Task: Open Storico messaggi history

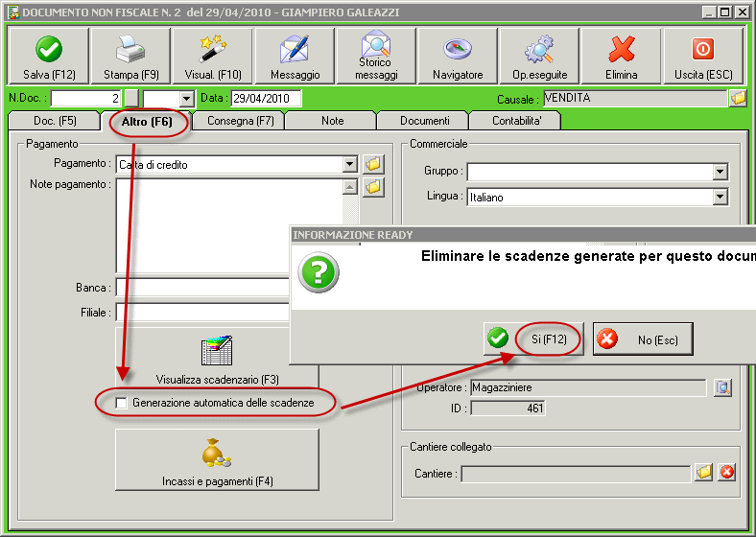Action: pos(376,56)
